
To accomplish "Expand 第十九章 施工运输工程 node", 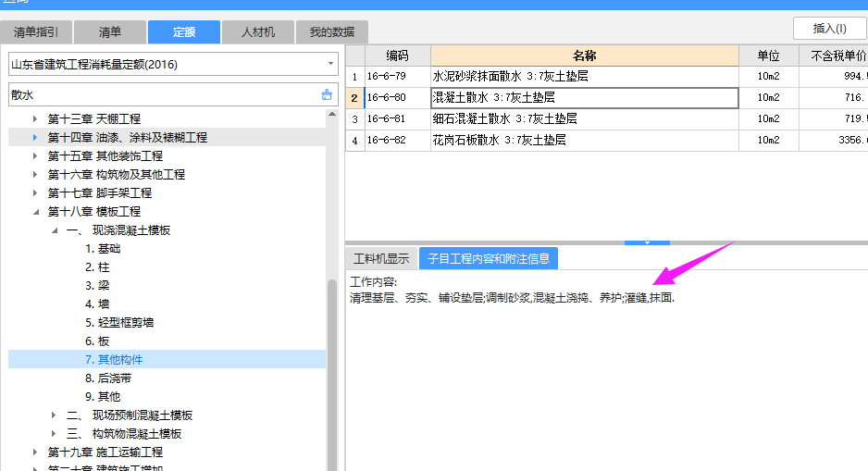I will (35, 452).
